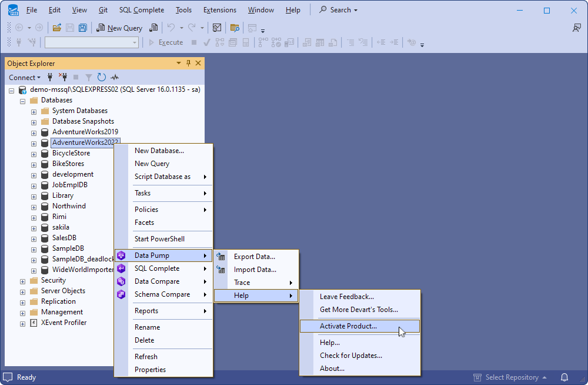The height and width of the screenshot is (385, 588).
Task: Click the Object Explorer filter icon
Action: click(89, 77)
